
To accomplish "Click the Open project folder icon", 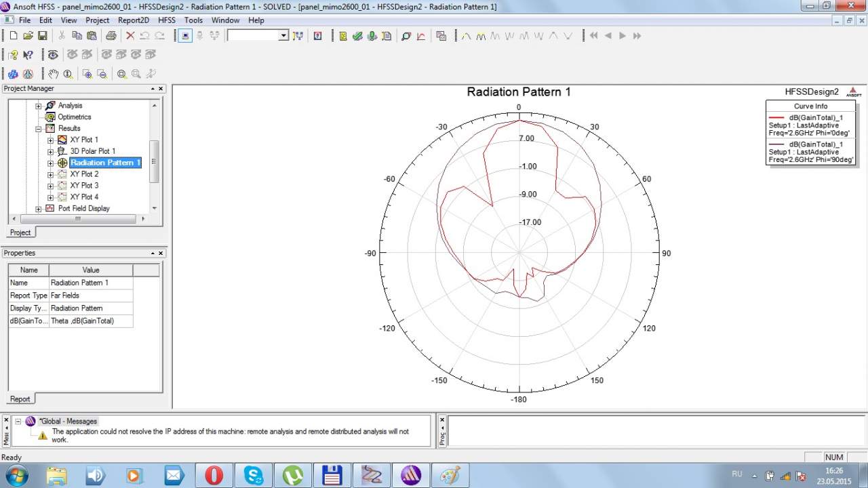I will pos(28,36).
